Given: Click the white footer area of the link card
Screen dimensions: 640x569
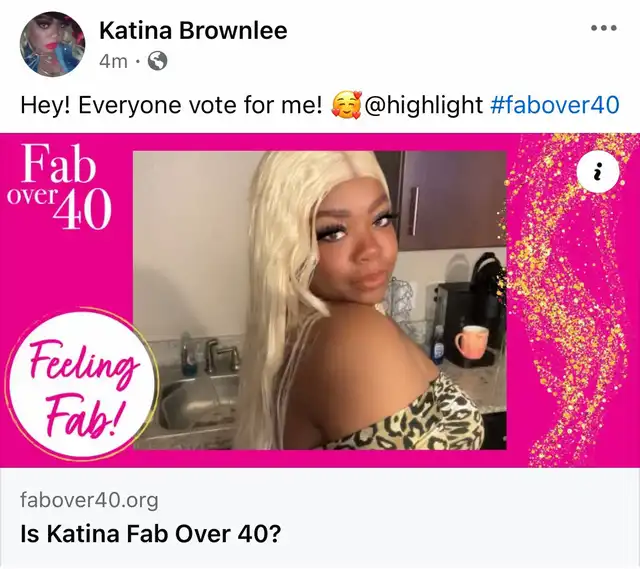Looking at the screenshot, I should pos(320,518).
